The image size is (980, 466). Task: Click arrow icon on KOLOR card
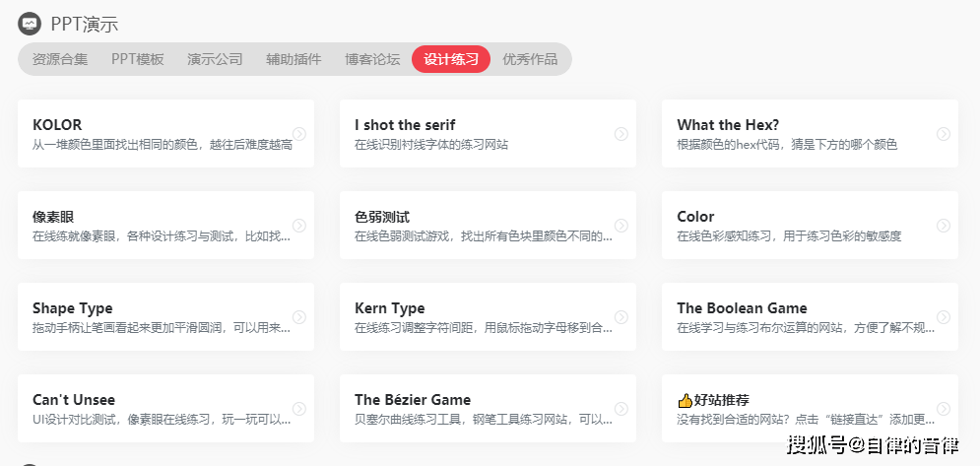point(299,134)
